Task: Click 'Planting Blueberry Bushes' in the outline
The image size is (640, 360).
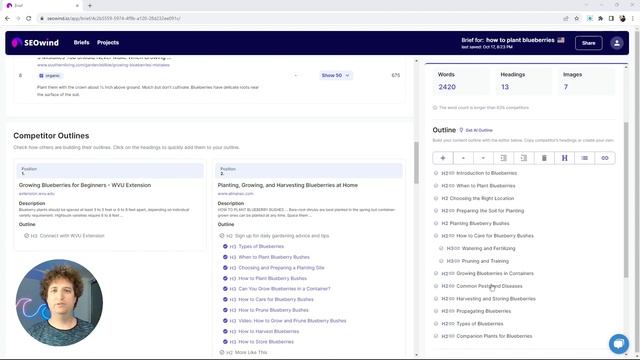Action: pyautogui.click(x=479, y=223)
